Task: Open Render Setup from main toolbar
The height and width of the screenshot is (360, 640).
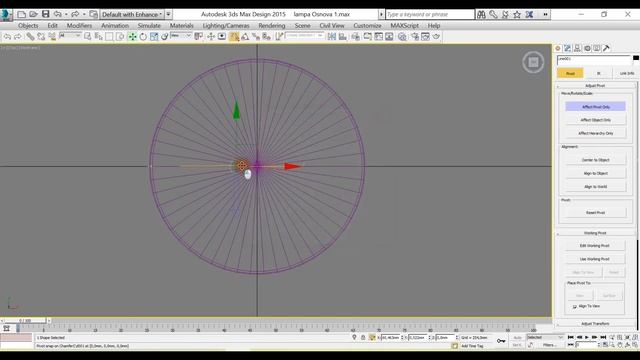Action: coord(415,37)
